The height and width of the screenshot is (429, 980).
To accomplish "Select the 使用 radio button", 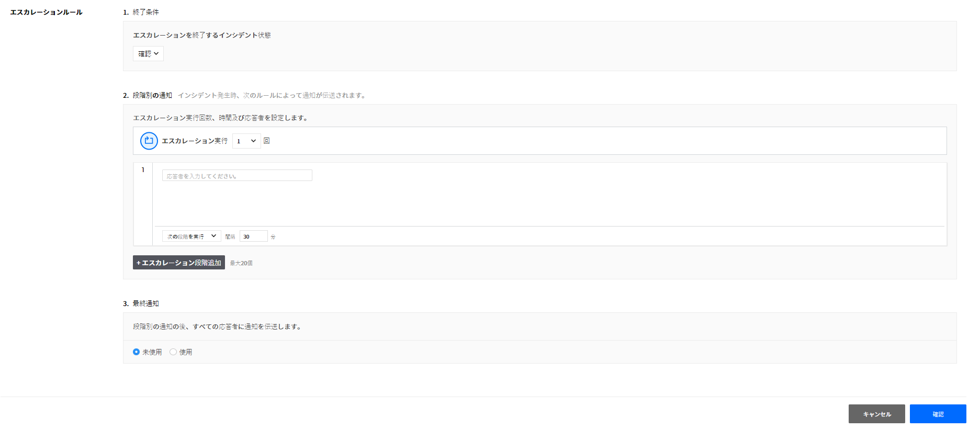I will click(173, 352).
